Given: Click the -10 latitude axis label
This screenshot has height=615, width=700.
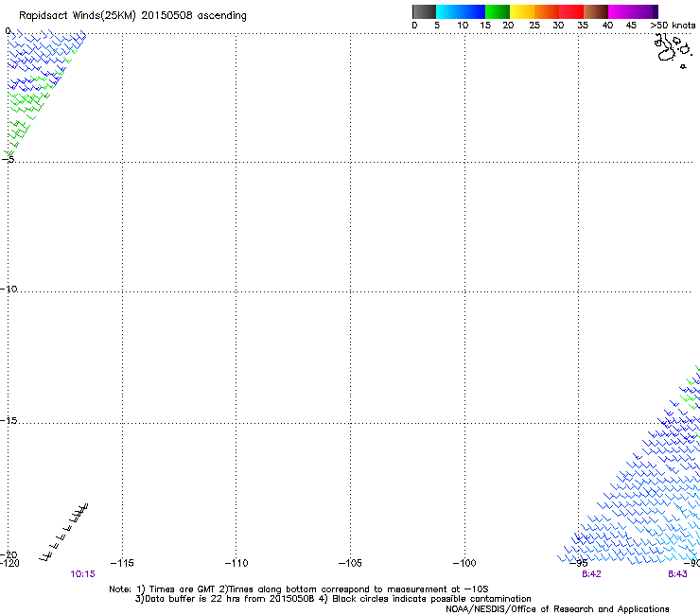Looking at the screenshot, I should 9,289.
